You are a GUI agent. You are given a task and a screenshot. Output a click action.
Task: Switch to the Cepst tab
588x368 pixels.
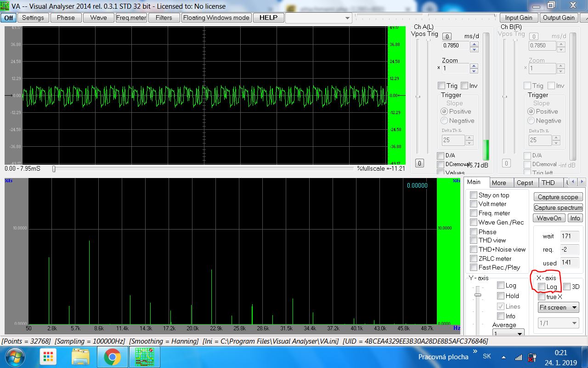point(525,183)
